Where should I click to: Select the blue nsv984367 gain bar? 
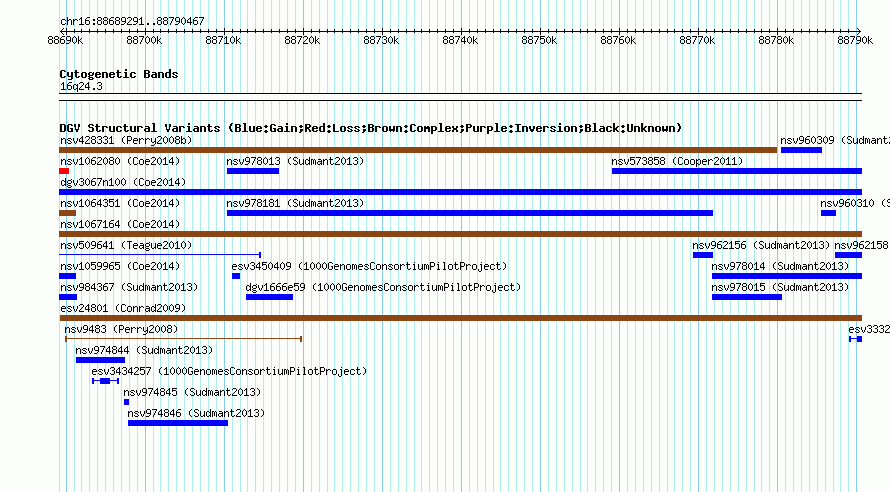pyautogui.click(x=68, y=297)
